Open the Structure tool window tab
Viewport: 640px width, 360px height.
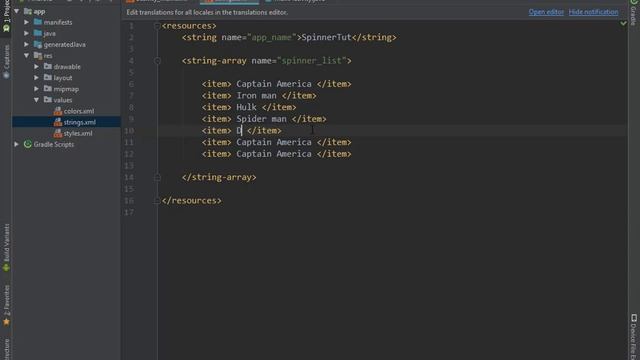[6, 349]
